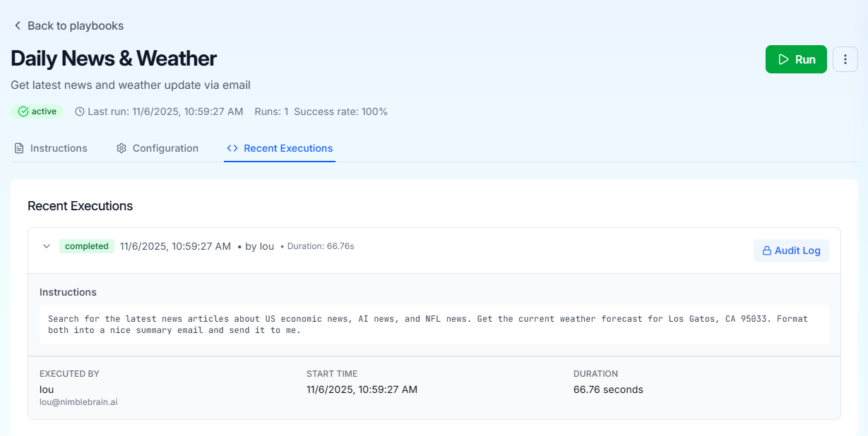Open the Audit Log
Image resolution: width=868 pixels, height=436 pixels.
coord(791,250)
